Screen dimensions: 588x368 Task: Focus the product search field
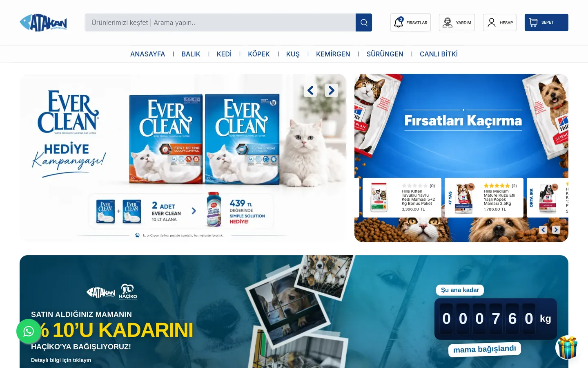(x=220, y=22)
